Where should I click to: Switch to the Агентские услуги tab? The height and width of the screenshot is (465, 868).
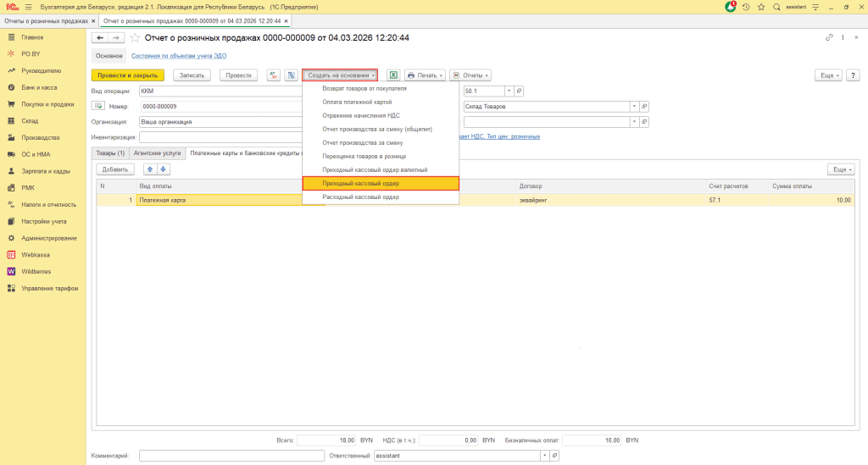(157, 153)
